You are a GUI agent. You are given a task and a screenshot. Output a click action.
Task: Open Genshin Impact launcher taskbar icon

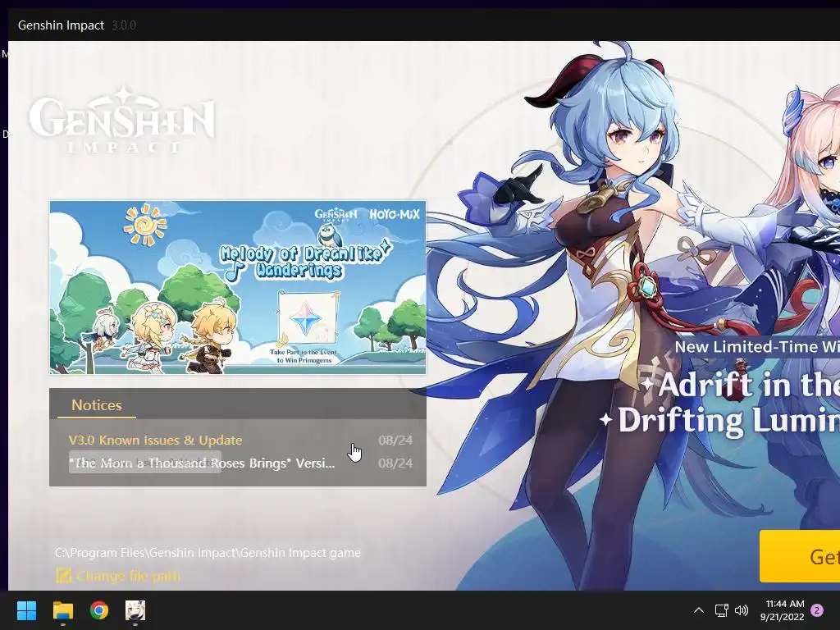click(x=135, y=610)
